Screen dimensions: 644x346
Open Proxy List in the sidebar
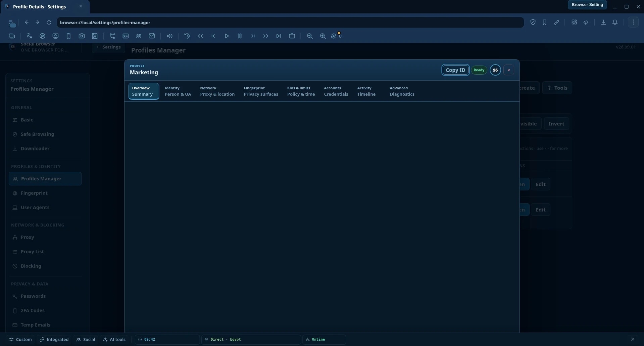click(x=45, y=252)
